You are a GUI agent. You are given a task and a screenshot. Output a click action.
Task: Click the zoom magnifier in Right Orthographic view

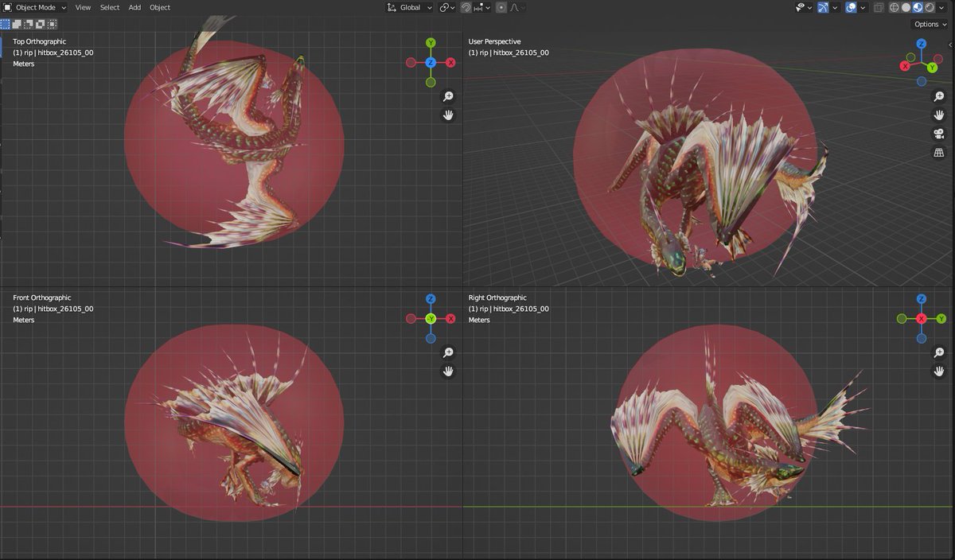click(x=939, y=352)
